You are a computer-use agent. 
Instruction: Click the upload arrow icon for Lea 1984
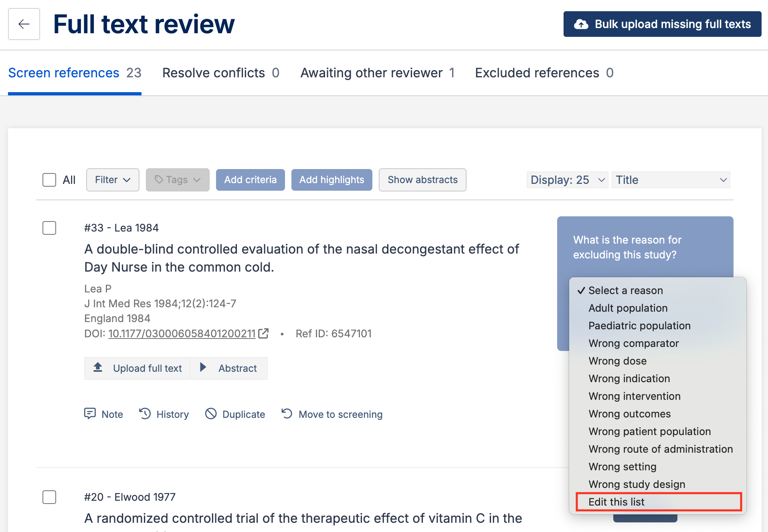pos(98,367)
